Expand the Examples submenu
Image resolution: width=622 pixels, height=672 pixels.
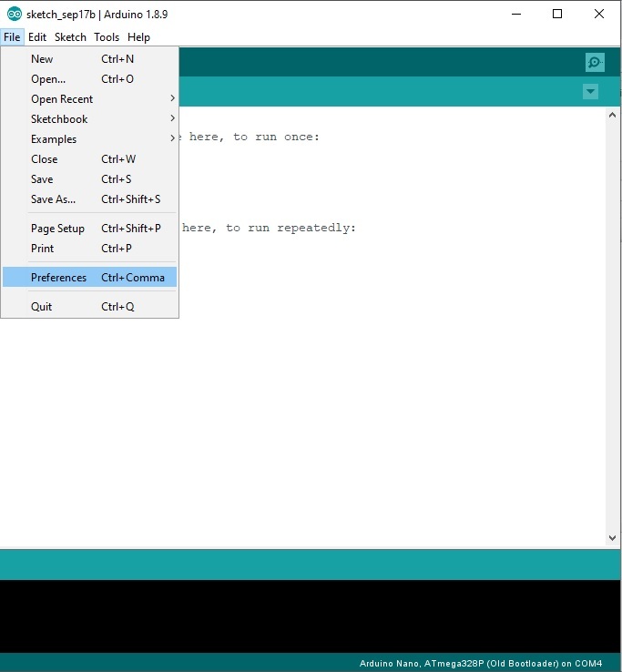pos(89,138)
